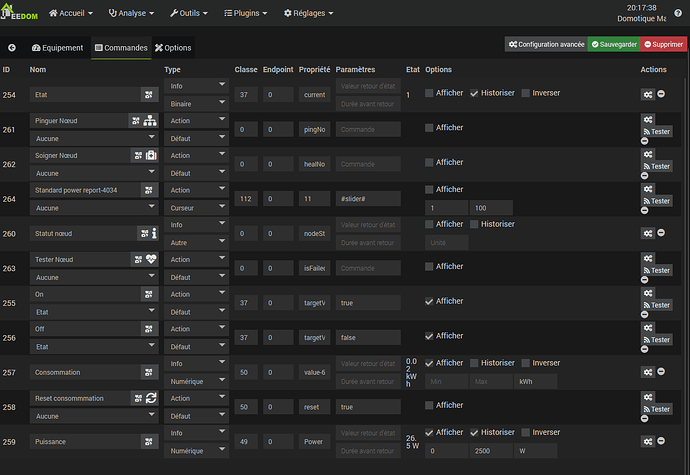Remove the Consommation command
The height and width of the screenshot is (475, 690).
661,372
